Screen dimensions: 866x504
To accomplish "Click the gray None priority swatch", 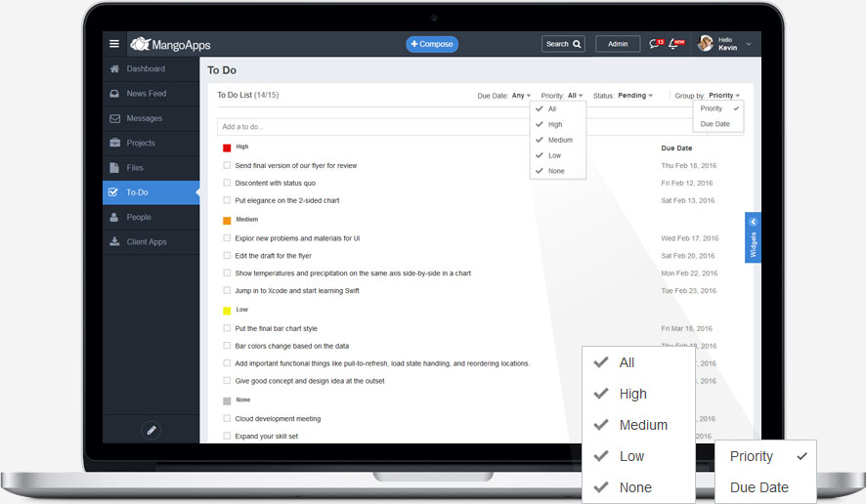I will pyautogui.click(x=227, y=400).
